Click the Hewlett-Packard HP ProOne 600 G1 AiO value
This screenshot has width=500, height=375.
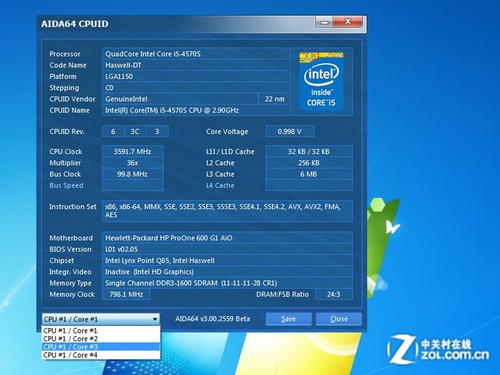(x=227, y=238)
